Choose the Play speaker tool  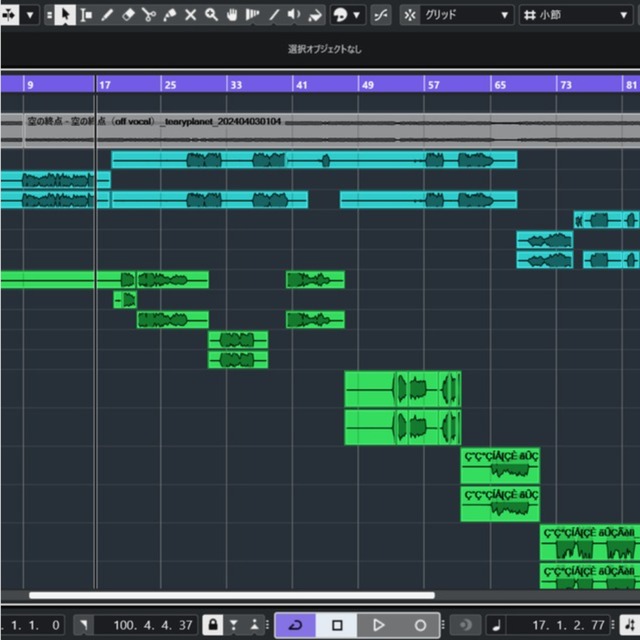tap(293, 15)
